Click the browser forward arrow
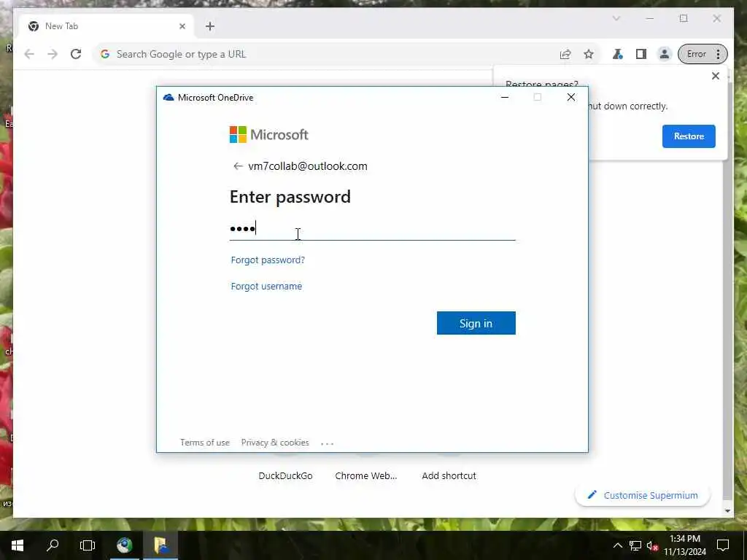This screenshot has height=560, width=747. click(53, 54)
